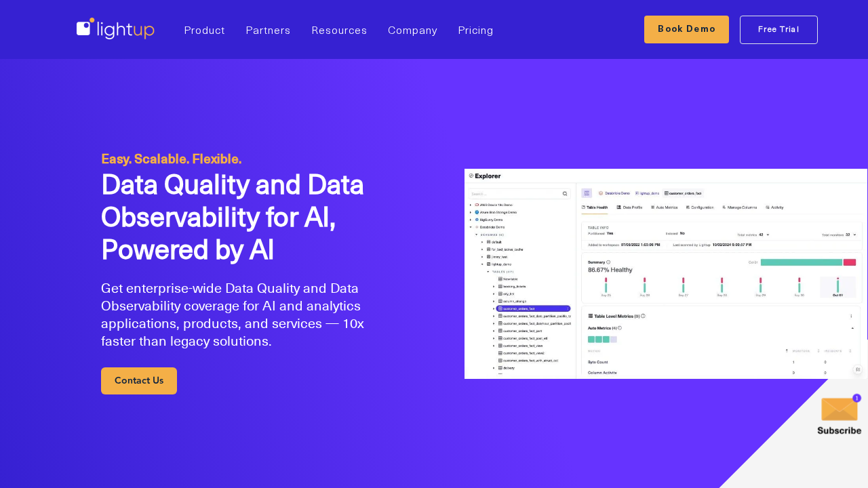
Task: Click the purple list icon beside Databricks Demo breadcrumb
Action: [x=587, y=193]
